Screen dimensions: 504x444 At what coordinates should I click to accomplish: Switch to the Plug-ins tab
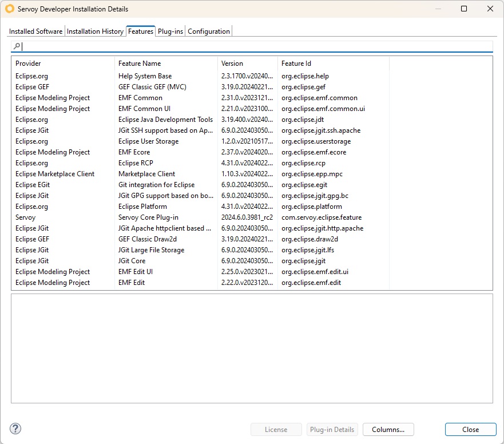(170, 31)
